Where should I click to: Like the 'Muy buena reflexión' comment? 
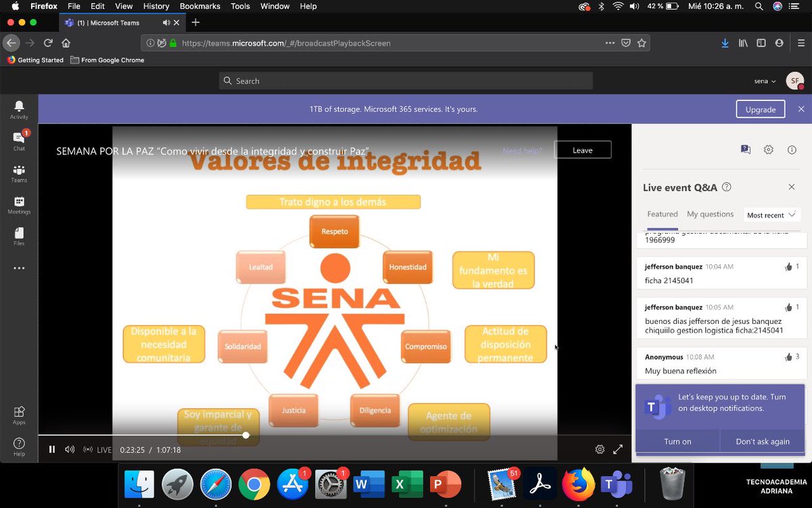(x=788, y=357)
